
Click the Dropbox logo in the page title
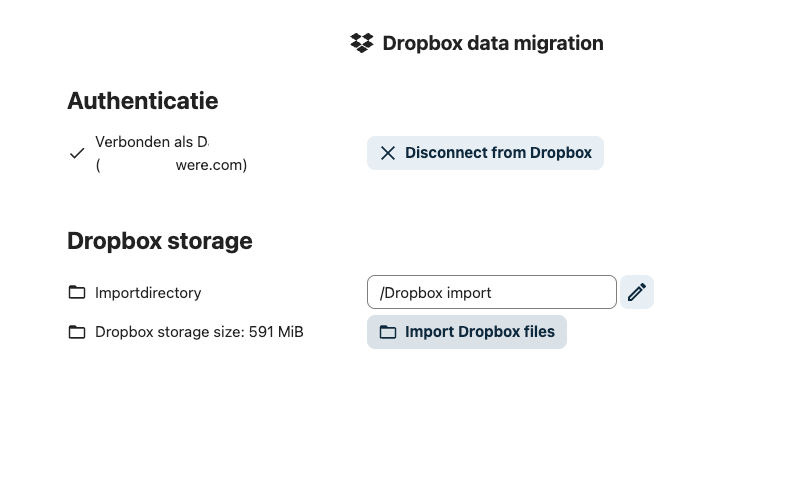[361, 43]
